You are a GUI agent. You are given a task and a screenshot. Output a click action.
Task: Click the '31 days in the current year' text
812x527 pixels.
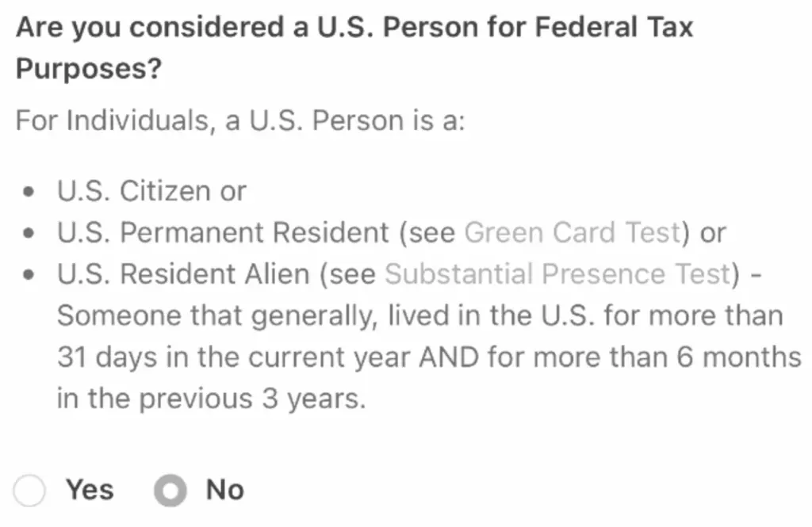pos(234,357)
